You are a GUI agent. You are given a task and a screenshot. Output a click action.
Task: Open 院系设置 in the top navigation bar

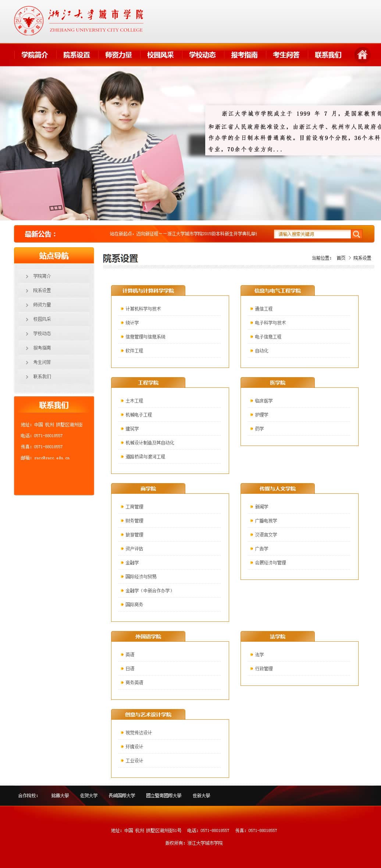click(x=76, y=55)
